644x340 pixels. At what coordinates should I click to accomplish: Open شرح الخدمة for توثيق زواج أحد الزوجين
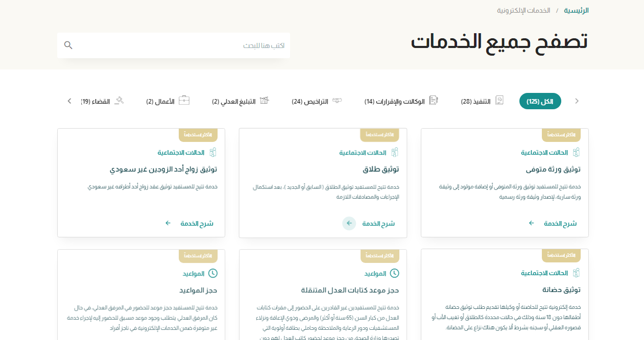coord(197,224)
